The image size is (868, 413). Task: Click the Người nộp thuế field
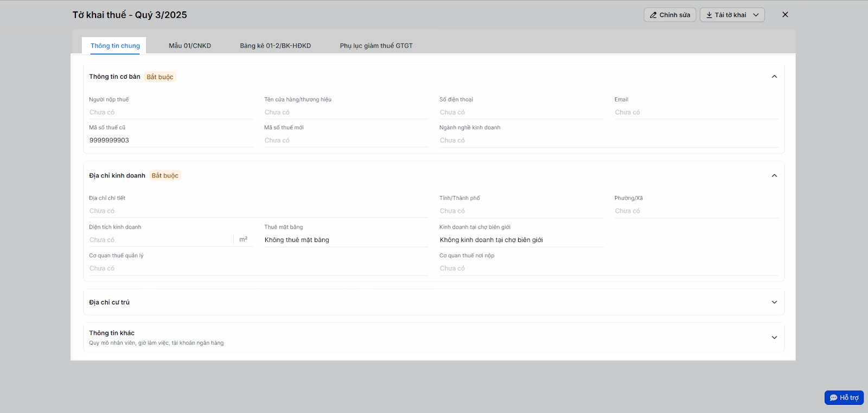(171, 112)
